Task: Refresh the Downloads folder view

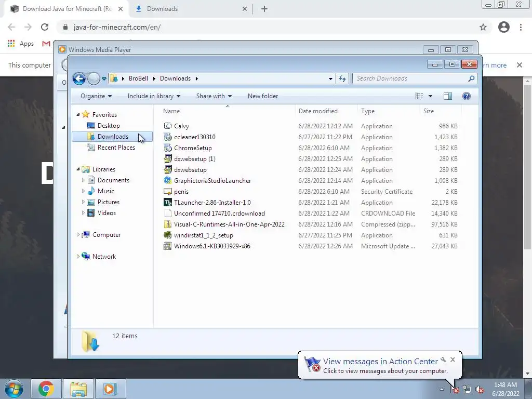Action: [342, 79]
